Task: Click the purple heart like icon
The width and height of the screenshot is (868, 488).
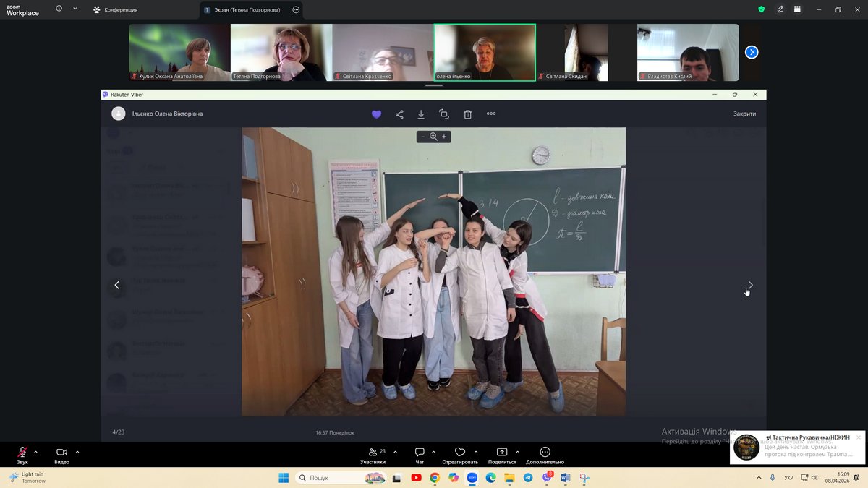Action: coord(376,114)
